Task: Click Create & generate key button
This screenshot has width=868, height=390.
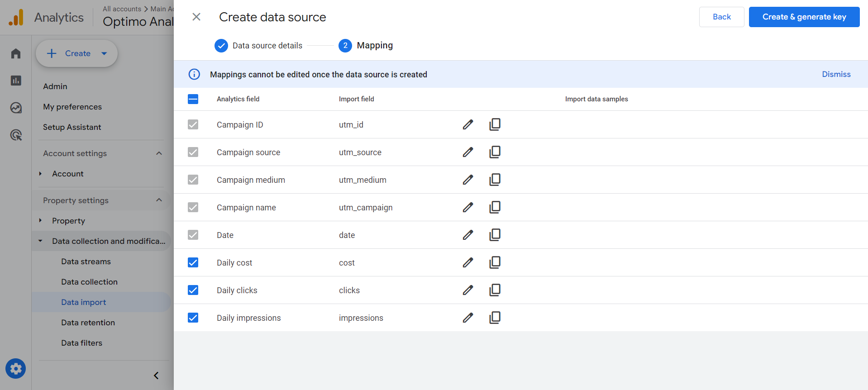Action: click(x=804, y=17)
